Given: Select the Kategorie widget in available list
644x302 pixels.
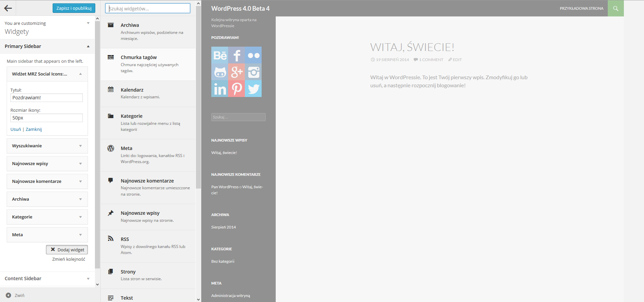Looking at the screenshot, I should 148,123.
